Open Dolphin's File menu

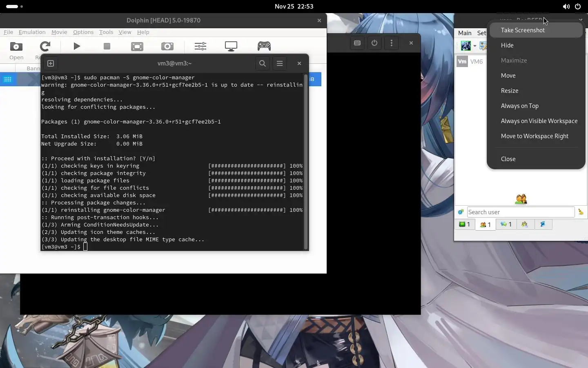(x=8, y=32)
